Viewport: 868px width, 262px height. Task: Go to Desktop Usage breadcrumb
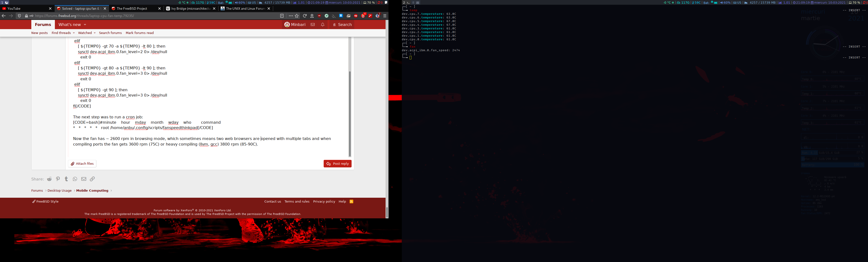tap(60, 191)
